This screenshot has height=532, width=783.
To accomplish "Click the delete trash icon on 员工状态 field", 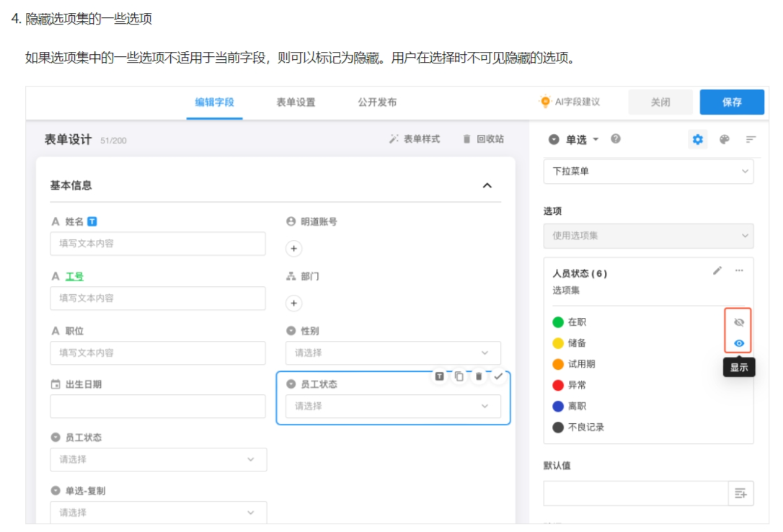I will pyautogui.click(x=479, y=376).
